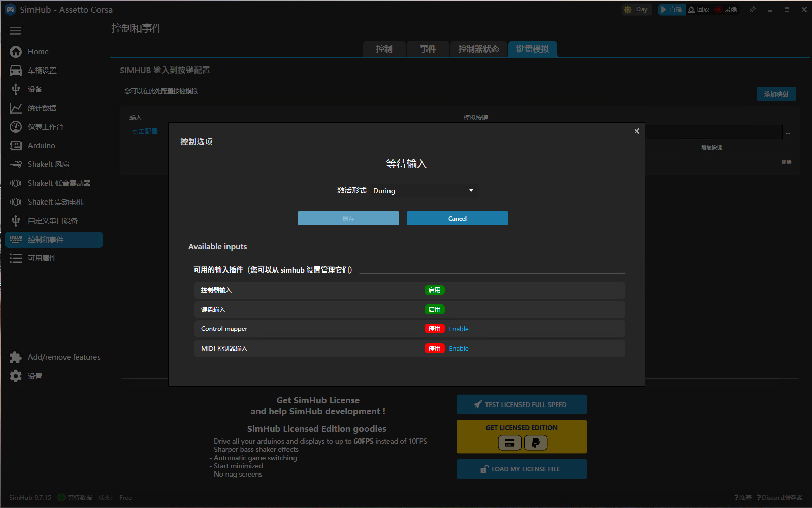This screenshot has height=508, width=812.
Task: Switch to the 控制 tab
Action: tap(384, 49)
